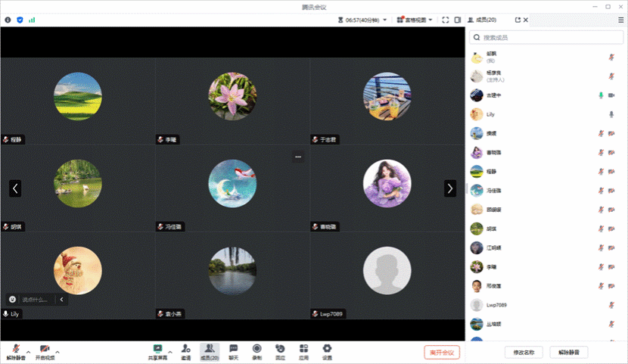Start camera with 开启视频 toolbar icon
Screen dimensions: 628x364
pyautogui.click(x=45, y=352)
